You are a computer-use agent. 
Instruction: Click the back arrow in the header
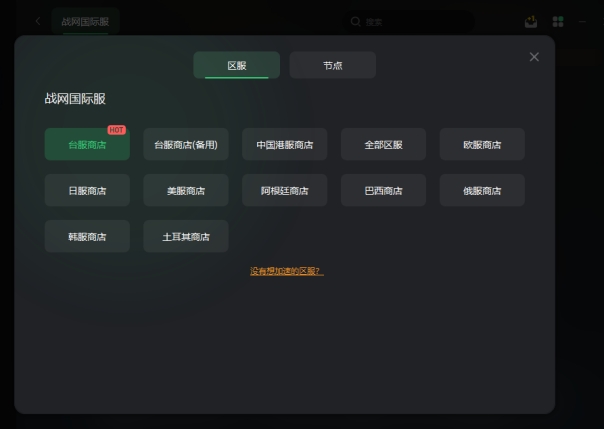(38, 21)
